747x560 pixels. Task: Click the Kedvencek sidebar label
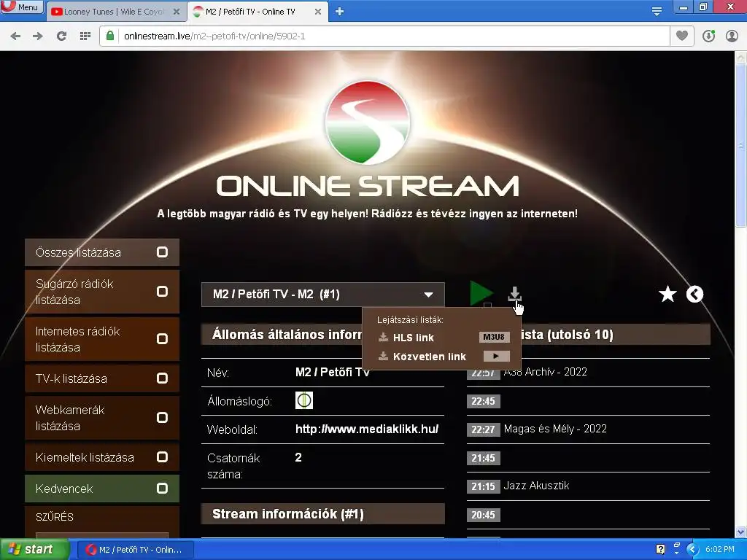(x=64, y=489)
